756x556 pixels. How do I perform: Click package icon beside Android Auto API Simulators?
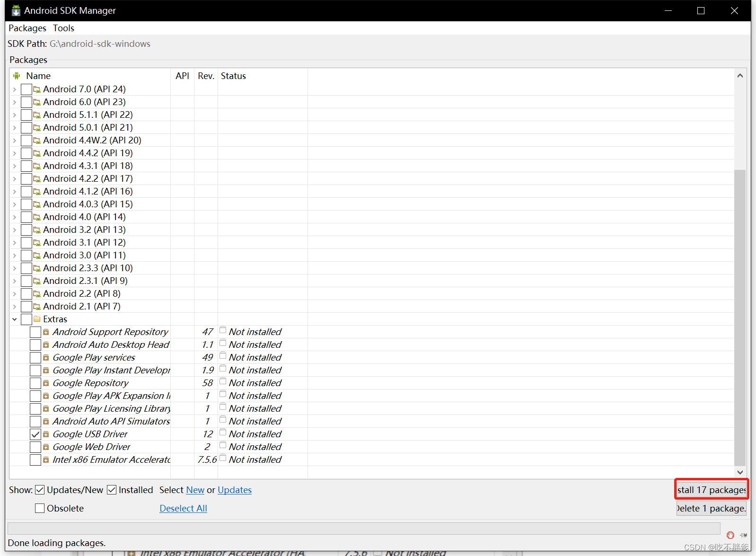point(46,422)
